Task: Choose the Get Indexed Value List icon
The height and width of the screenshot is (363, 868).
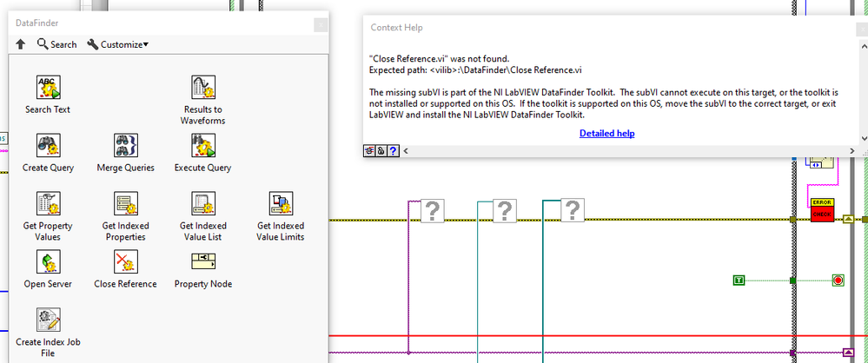Action: coord(203,203)
